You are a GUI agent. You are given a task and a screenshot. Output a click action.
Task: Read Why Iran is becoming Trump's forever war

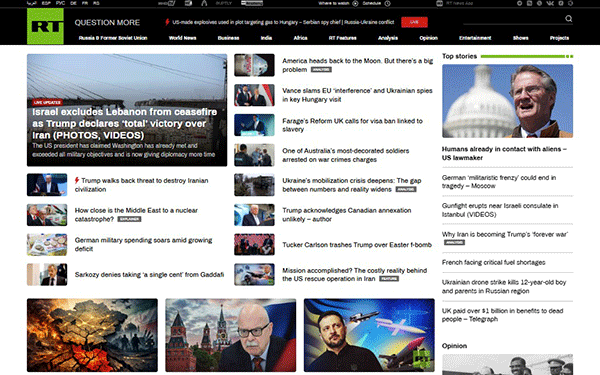tap(505, 234)
